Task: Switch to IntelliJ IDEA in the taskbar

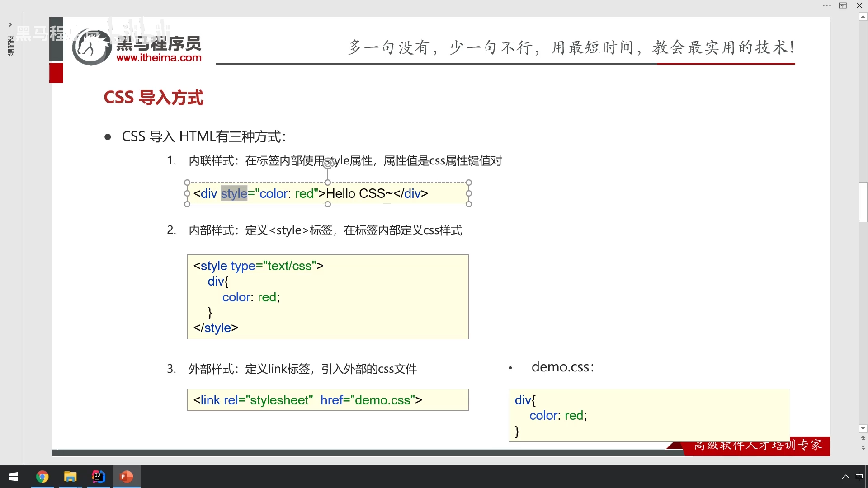Action: click(x=99, y=477)
